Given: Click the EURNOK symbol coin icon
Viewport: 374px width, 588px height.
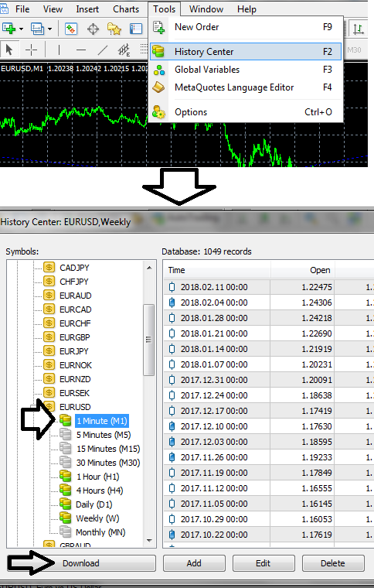Looking at the screenshot, I should coord(49,364).
